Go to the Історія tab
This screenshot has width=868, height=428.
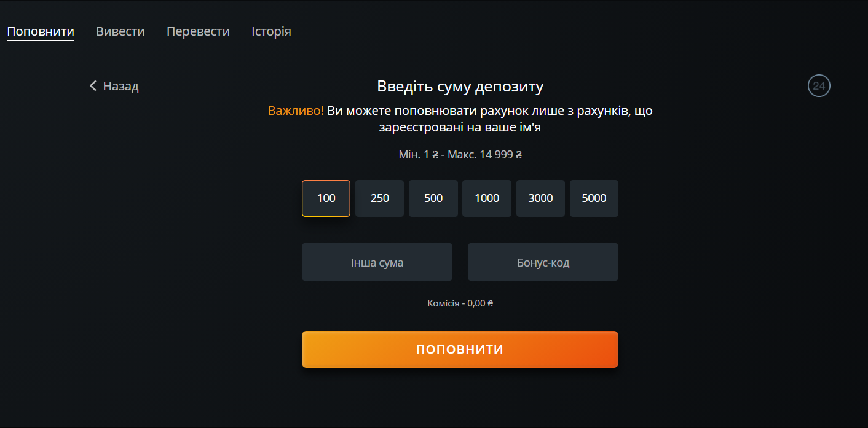(x=271, y=31)
